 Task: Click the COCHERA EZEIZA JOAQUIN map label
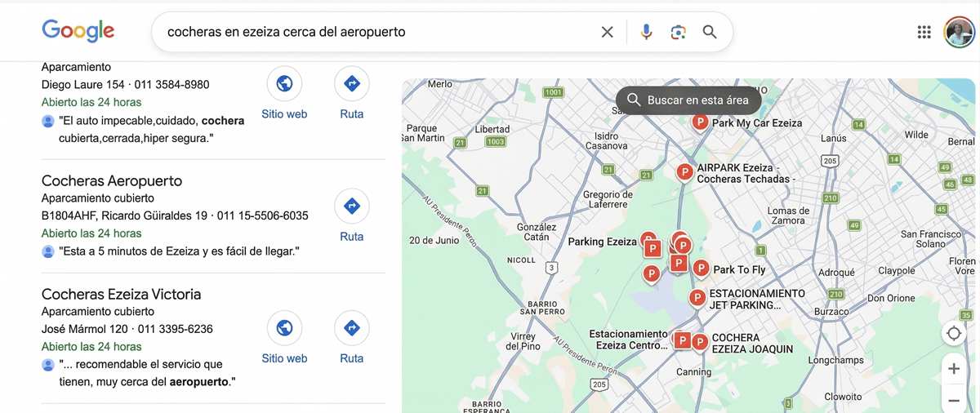752,343
